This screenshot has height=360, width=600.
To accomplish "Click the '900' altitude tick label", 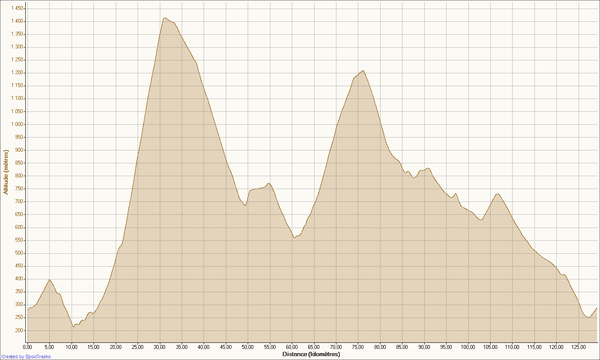I will (20, 150).
